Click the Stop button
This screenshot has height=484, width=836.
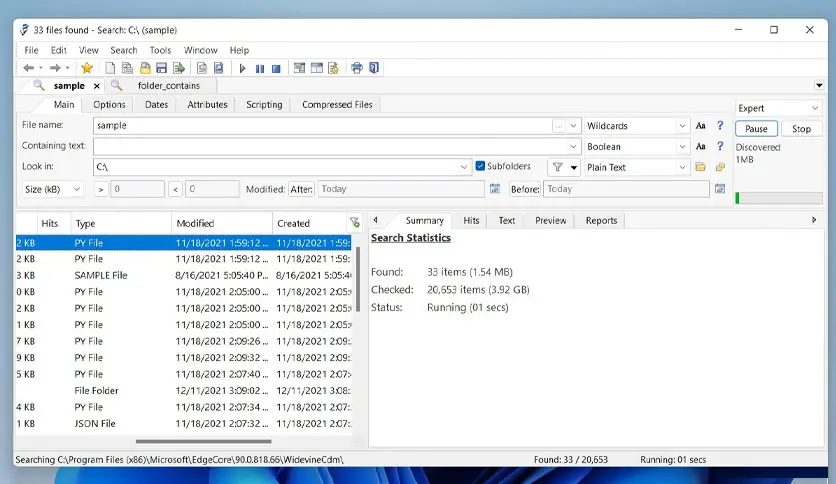pyautogui.click(x=801, y=129)
